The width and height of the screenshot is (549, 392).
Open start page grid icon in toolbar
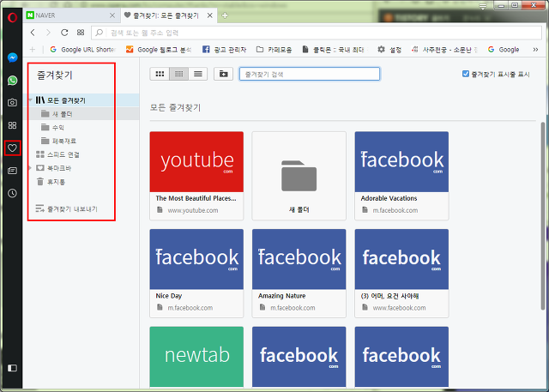tap(81, 33)
